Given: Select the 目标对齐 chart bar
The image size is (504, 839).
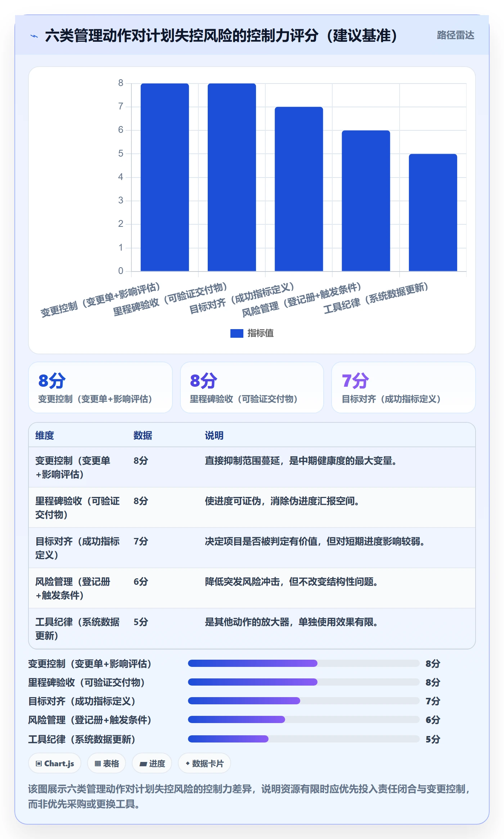Looking at the screenshot, I should point(299,189).
